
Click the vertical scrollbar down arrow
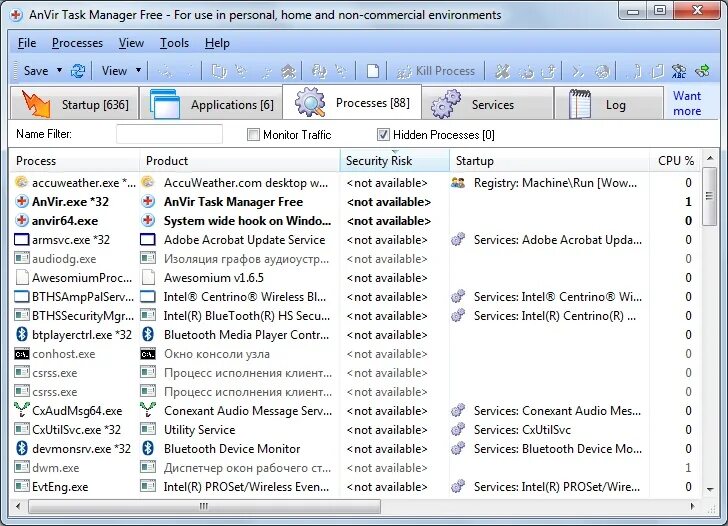(709, 489)
